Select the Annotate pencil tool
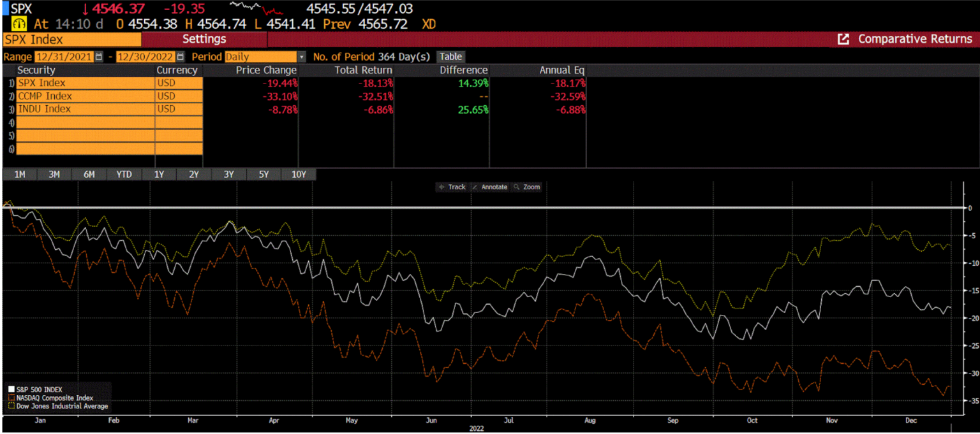Viewport: 980px width, 434px height. (490, 187)
